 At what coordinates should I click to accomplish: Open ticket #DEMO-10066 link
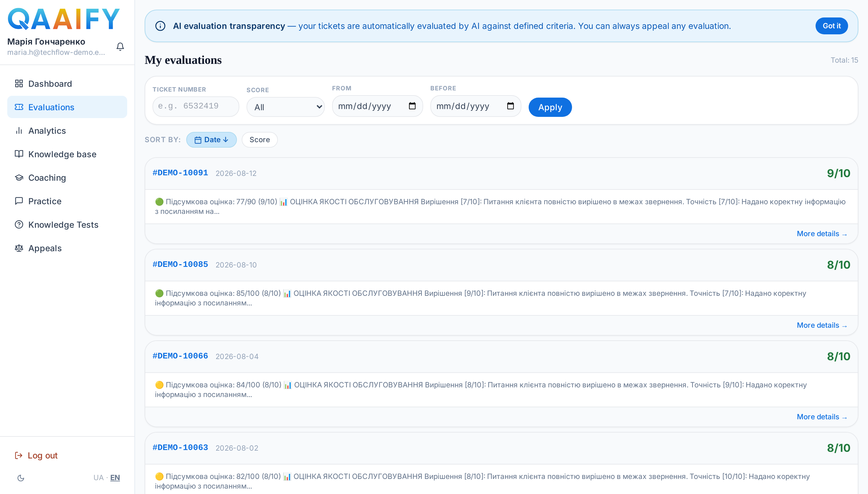180,356
